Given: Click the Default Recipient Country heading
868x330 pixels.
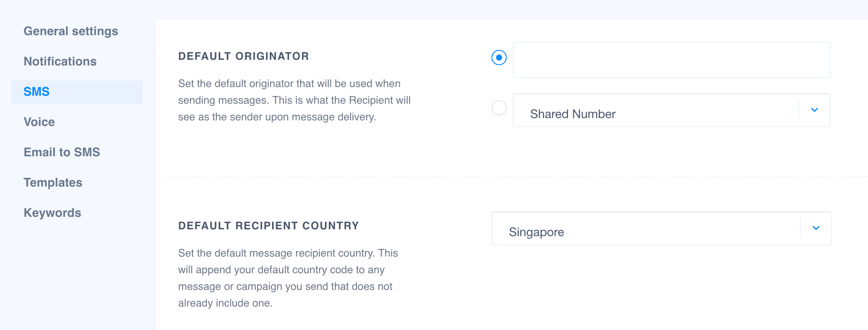Looking at the screenshot, I should click(268, 226).
